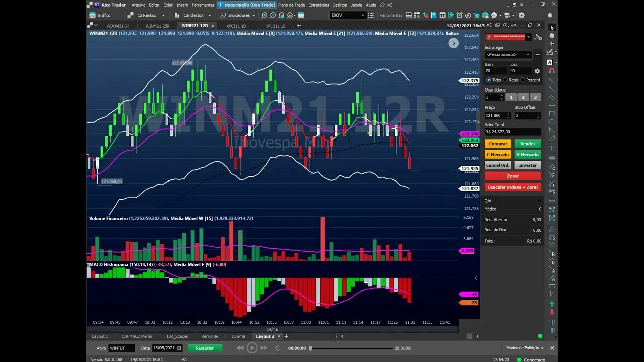644x362 pixels.
Task: Open the Estratégias menu
Action: click(318, 5)
